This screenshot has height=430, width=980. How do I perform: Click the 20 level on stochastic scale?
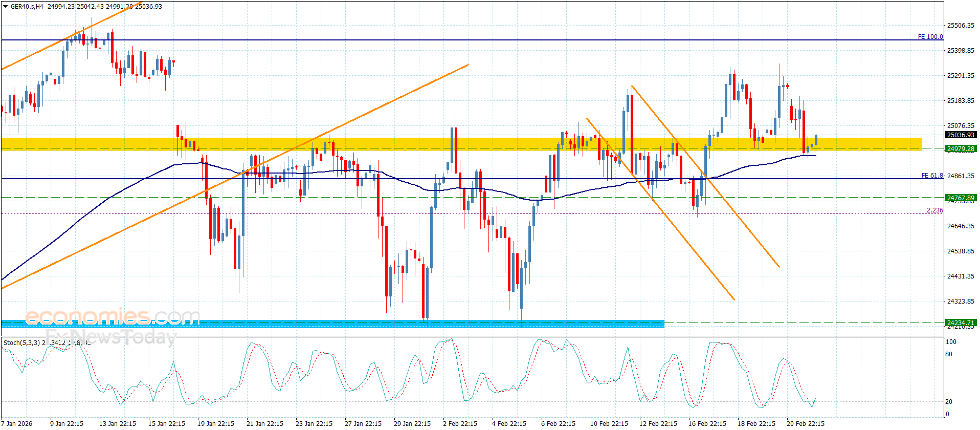[949, 402]
